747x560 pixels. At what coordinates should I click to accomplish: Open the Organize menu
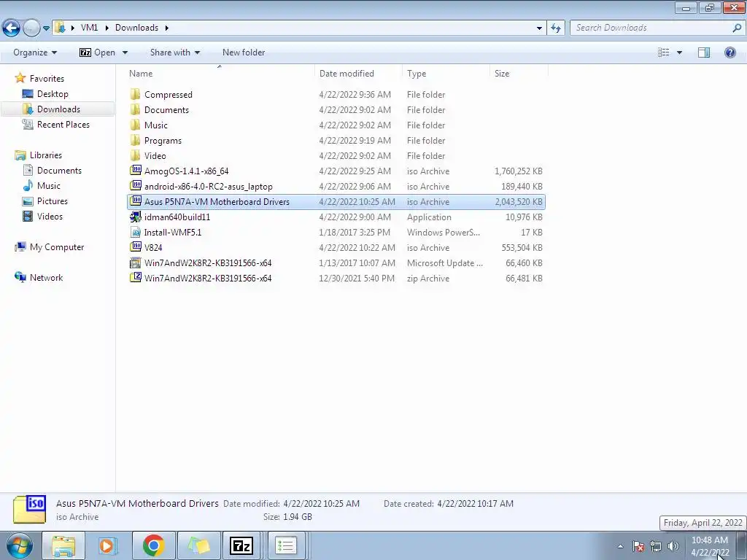pos(35,52)
